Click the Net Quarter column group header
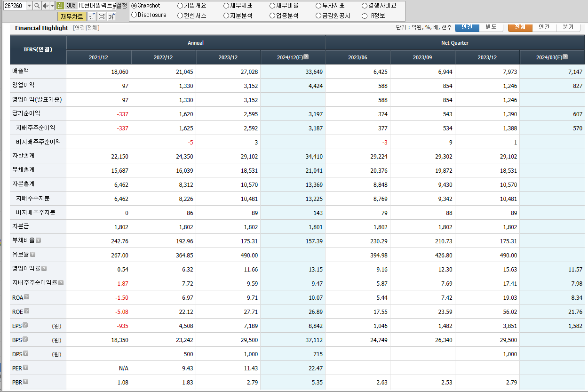 tap(455, 43)
